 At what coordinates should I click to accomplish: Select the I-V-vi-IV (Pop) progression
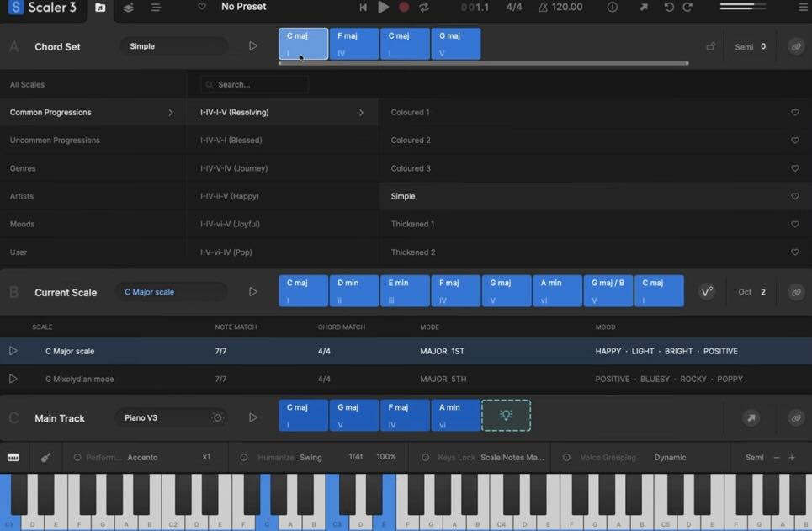[226, 252]
